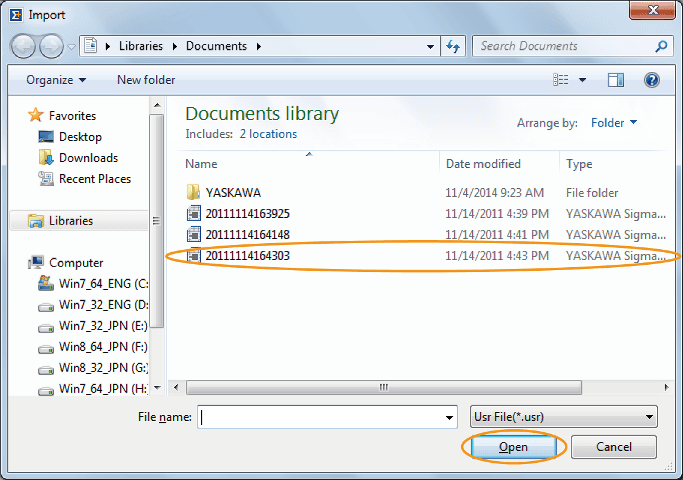The image size is (683, 480).
Task: Open the File name history dropdown
Action: pyautogui.click(x=449, y=417)
